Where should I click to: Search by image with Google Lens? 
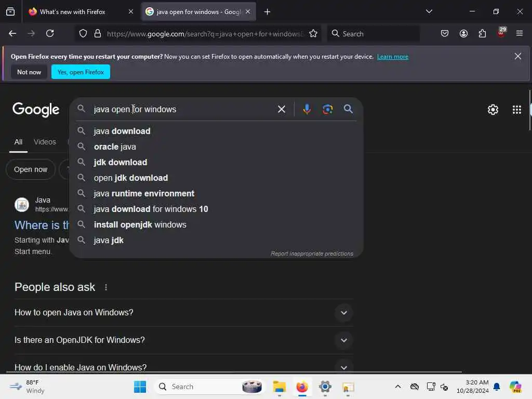(x=327, y=109)
